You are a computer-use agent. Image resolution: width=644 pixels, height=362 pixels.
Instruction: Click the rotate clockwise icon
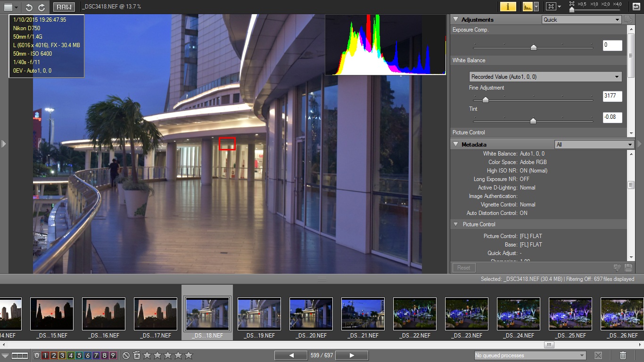point(41,7)
